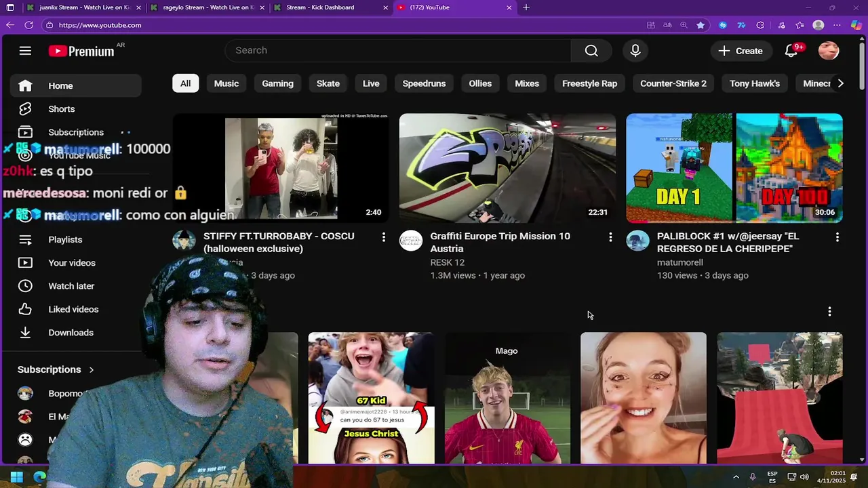Viewport: 868px width, 488px height.
Task: Open the Shorts shelf three-dot menu
Action: coord(829,312)
